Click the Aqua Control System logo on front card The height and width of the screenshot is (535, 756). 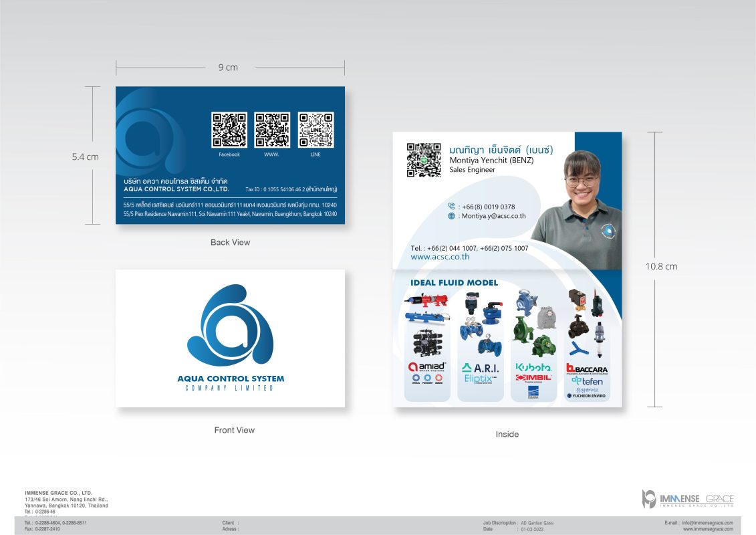[231, 324]
